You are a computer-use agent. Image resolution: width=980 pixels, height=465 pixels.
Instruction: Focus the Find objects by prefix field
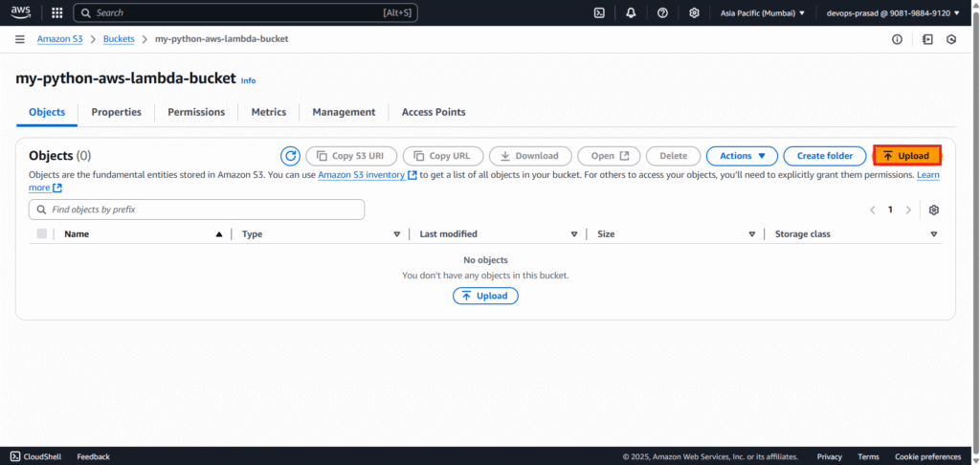pos(196,210)
